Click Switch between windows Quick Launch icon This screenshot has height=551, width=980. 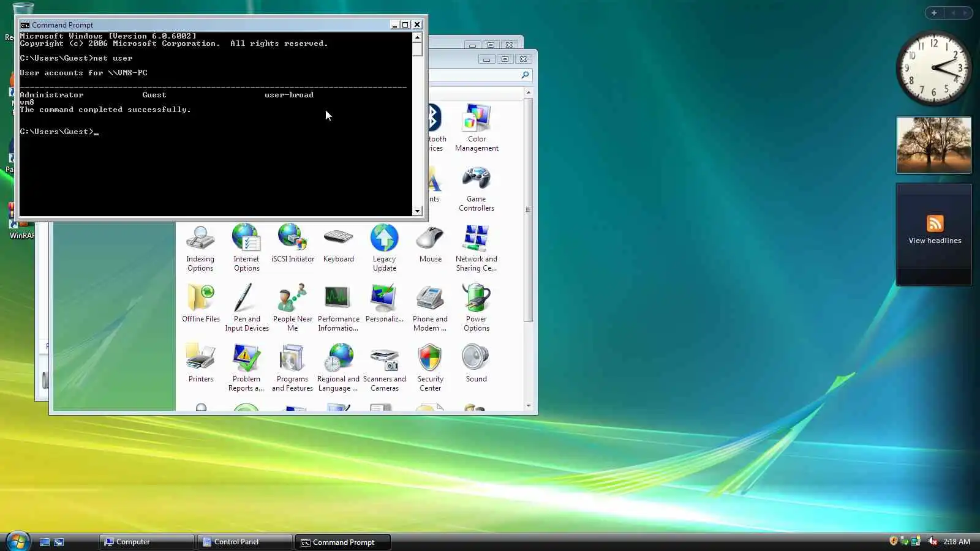click(x=59, y=542)
